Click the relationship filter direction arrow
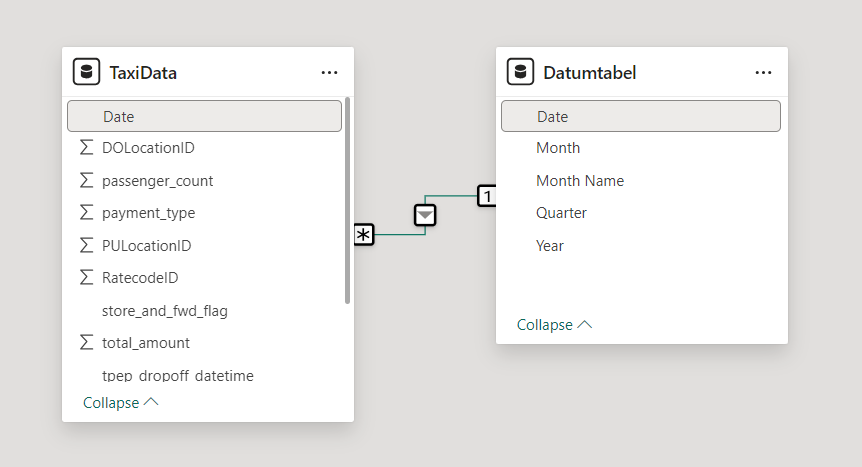Image resolution: width=862 pixels, height=467 pixels. [x=425, y=214]
